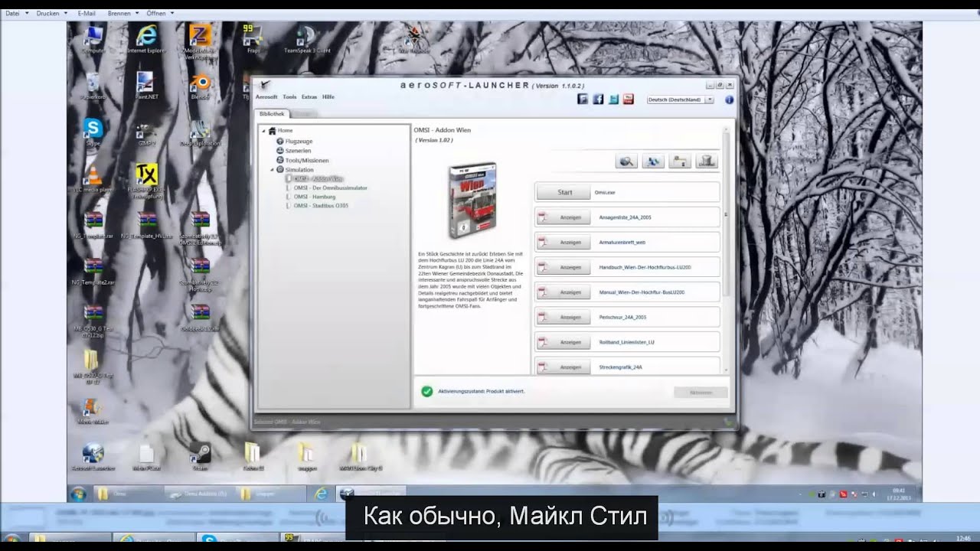
Task: Click the ZModeler desktop shortcut
Action: 199,42
